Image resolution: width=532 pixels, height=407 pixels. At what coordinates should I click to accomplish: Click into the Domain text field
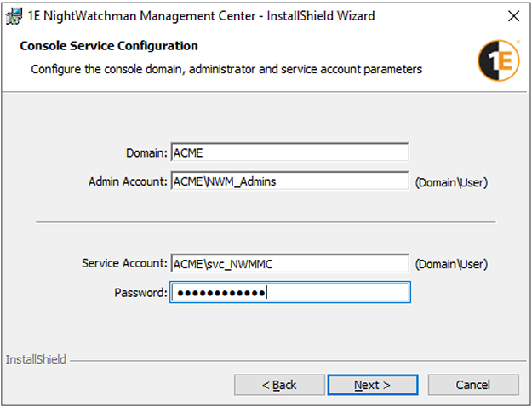pyautogui.click(x=289, y=152)
